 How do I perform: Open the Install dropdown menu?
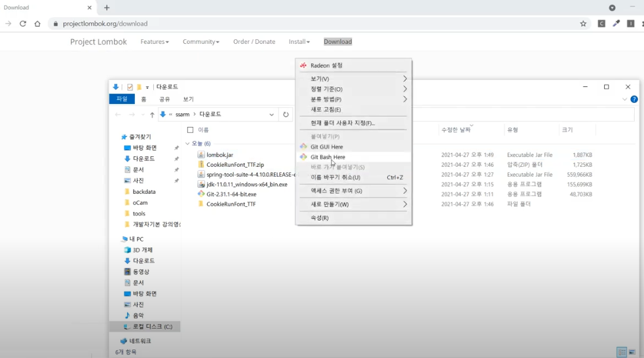[299, 42]
